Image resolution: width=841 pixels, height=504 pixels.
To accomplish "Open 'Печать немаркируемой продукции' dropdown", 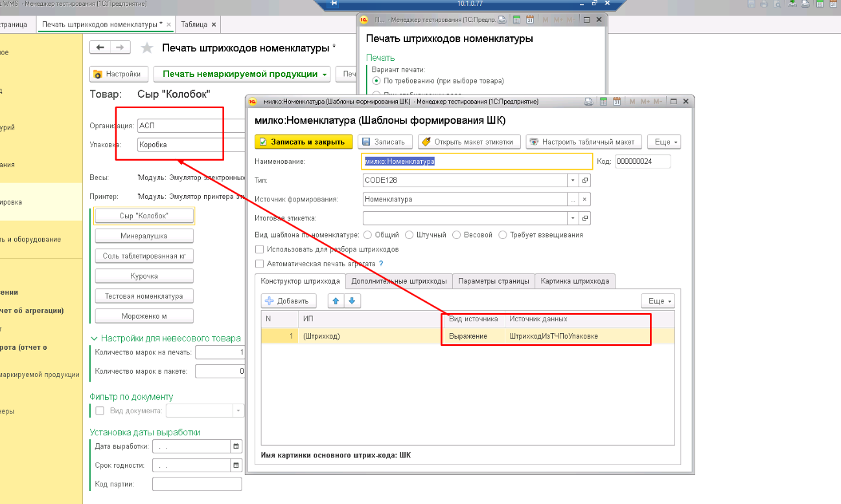I will pos(243,74).
